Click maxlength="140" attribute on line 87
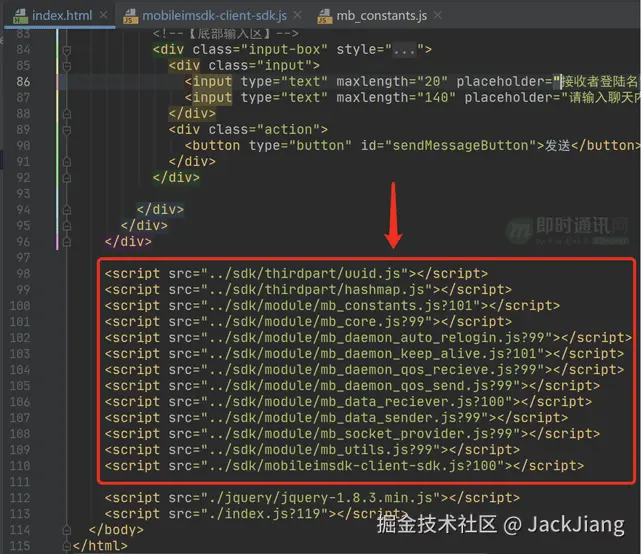Image resolution: width=641 pixels, height=554 pixels. (396, 98)
